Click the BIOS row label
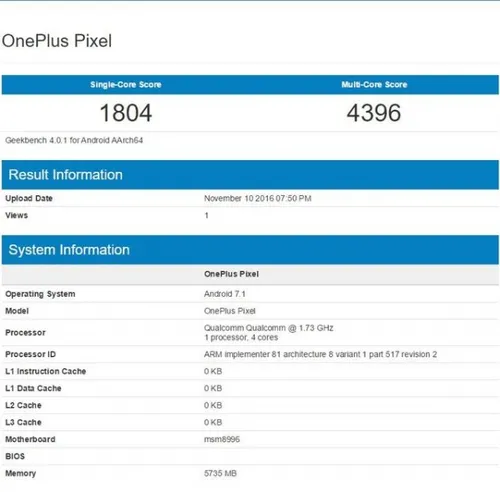 (15, 456)
